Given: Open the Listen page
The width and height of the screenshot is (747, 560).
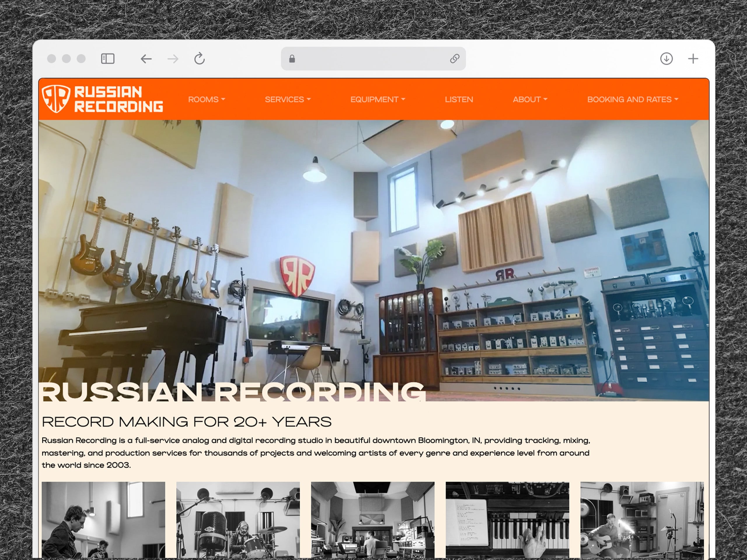Looking at the screenshot, I should click(459, 99).
